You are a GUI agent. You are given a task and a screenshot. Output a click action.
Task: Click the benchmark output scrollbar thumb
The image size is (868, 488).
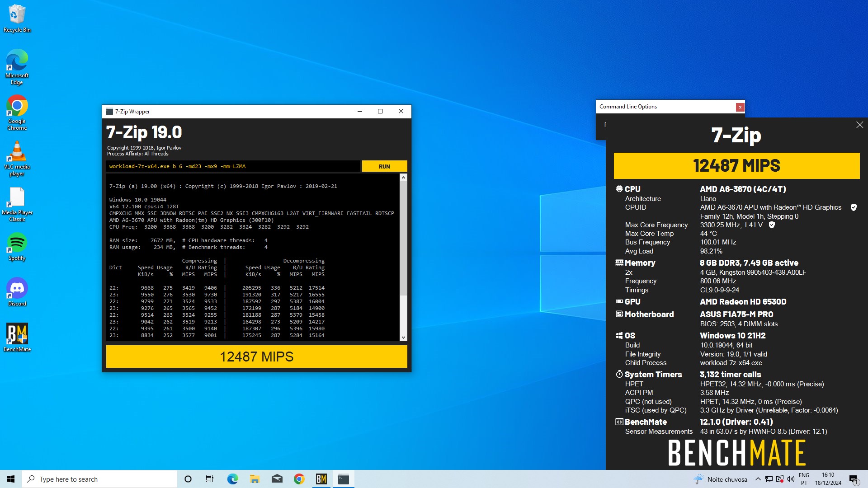(x=403, y=239)
